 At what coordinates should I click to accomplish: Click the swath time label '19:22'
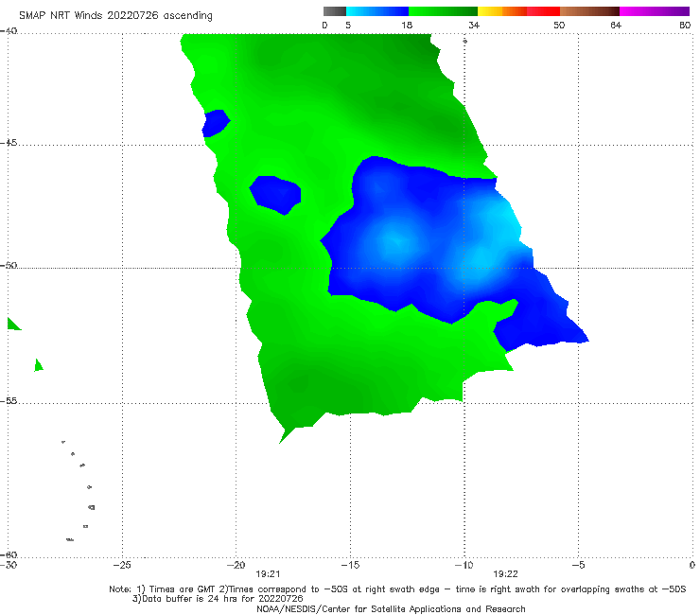pos(505,574)
